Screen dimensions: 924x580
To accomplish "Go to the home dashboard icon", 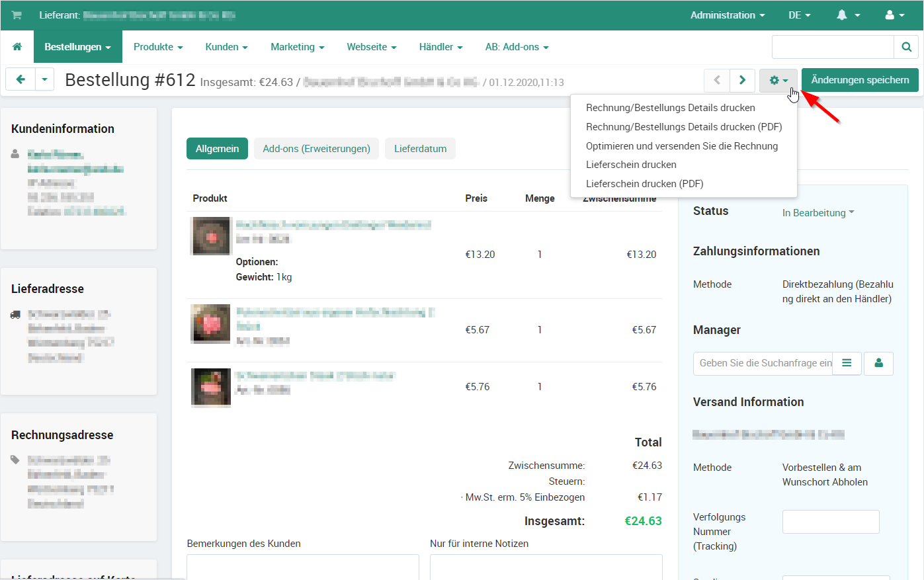I will point(17,47).
